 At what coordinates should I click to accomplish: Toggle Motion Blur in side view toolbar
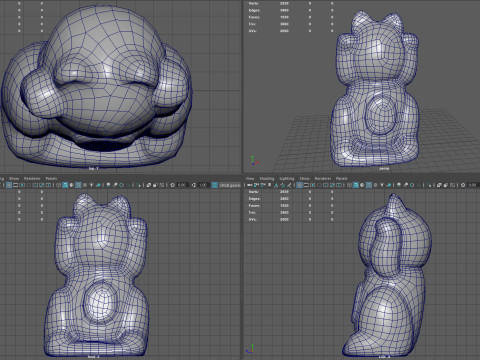(x=405, y=185)
